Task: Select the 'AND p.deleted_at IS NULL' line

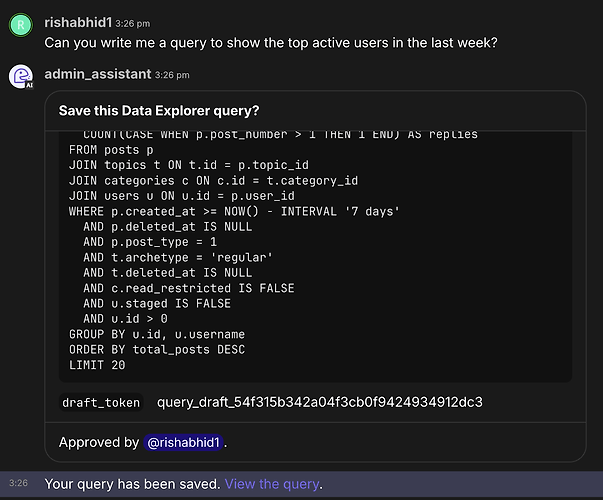Action: [168, 227]
